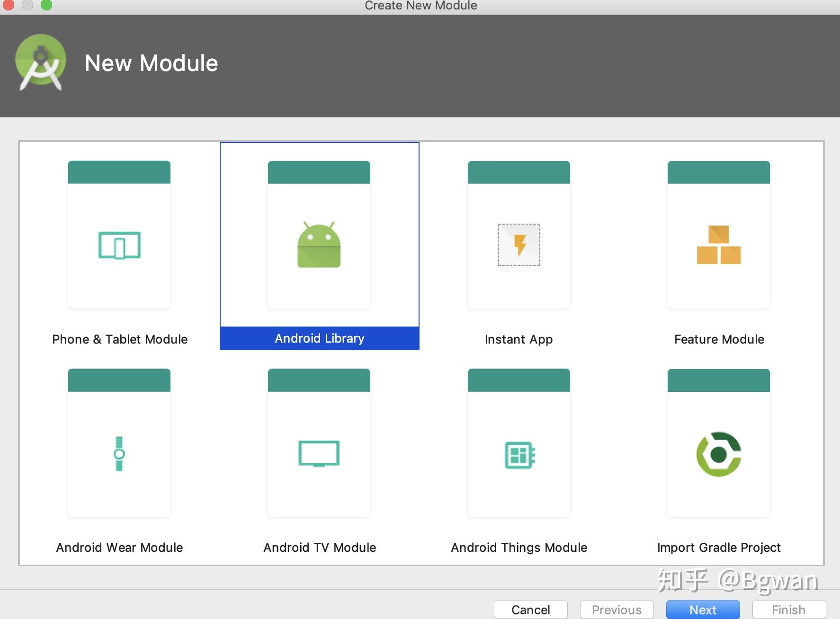Zoom window with green title bar button
Image resolution: width=840 pixels, height=619 pixels.
[46, 5]
